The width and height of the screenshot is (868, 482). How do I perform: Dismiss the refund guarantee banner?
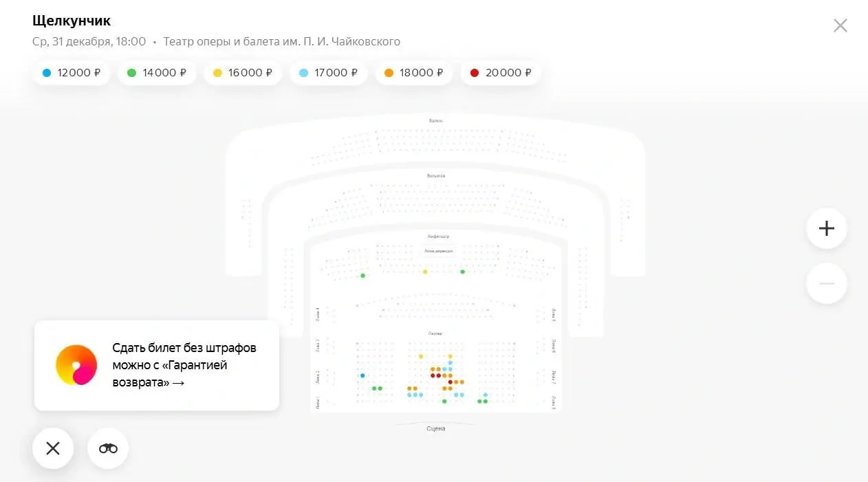(53, 448)
